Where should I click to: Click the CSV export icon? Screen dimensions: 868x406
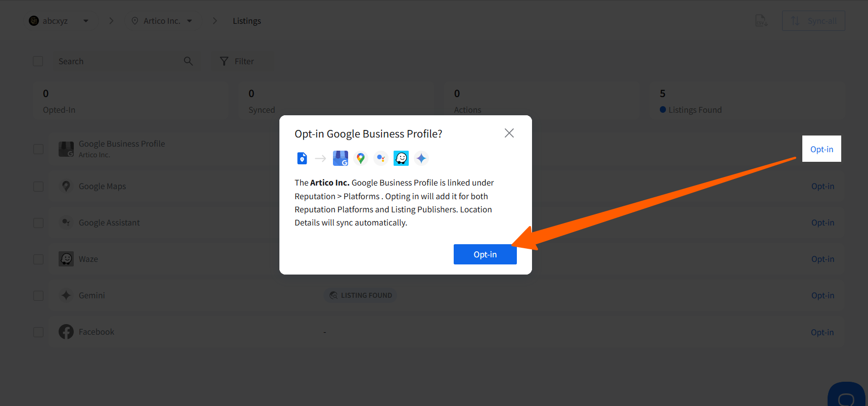pyautogui.click(x=761, y=21)
